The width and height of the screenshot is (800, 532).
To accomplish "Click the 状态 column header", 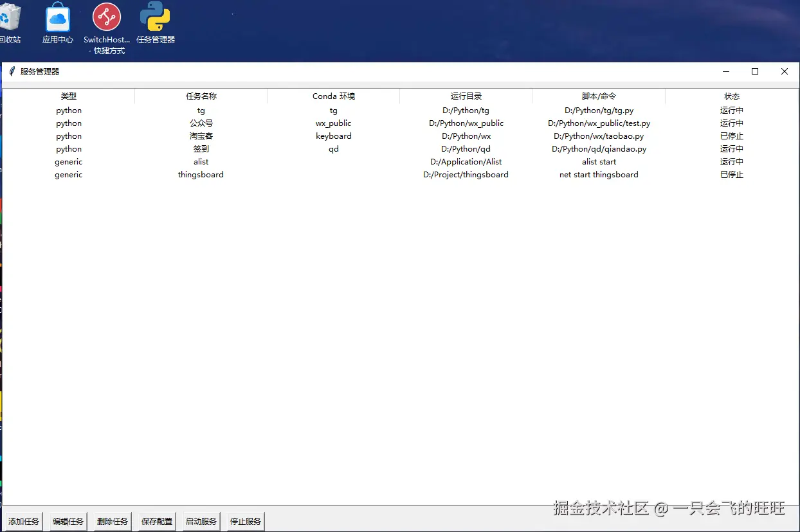I will coord(731,96).
